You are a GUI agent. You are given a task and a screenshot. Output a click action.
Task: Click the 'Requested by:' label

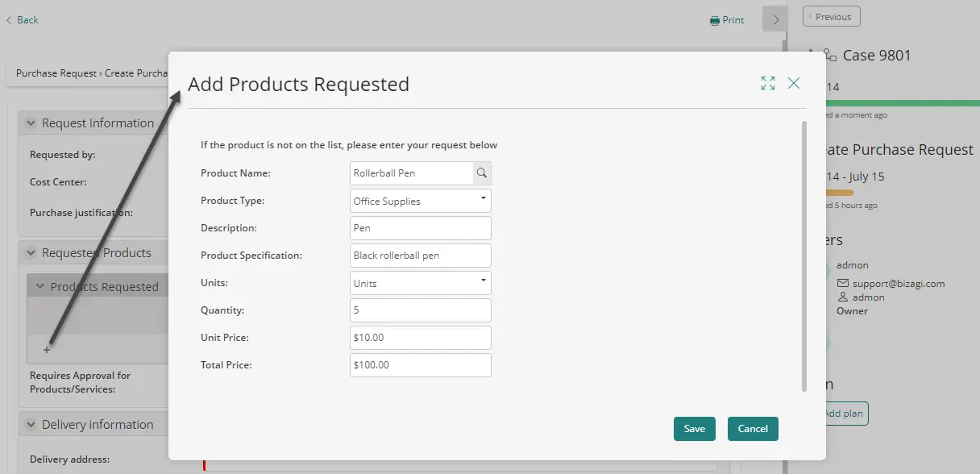pyautogui.click(x=63, y=155)
